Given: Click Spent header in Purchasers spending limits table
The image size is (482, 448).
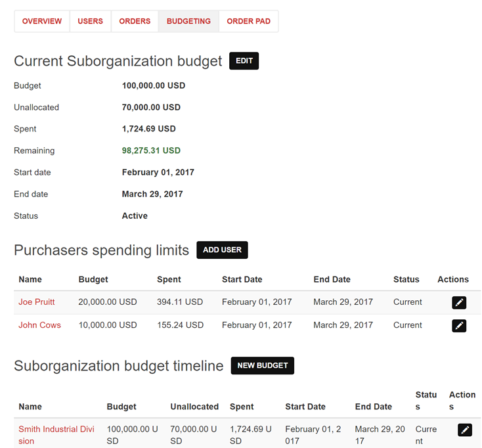Looking at the screenshot, I should point(169,279).
